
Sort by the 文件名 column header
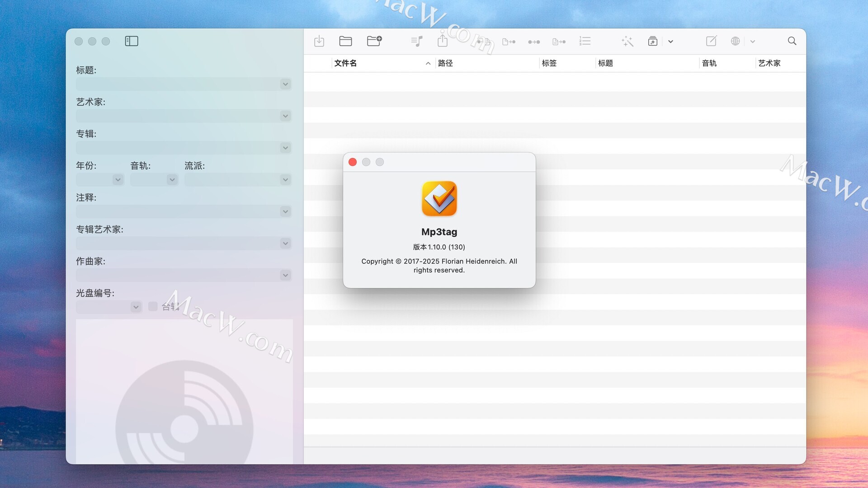click(345, 63)
